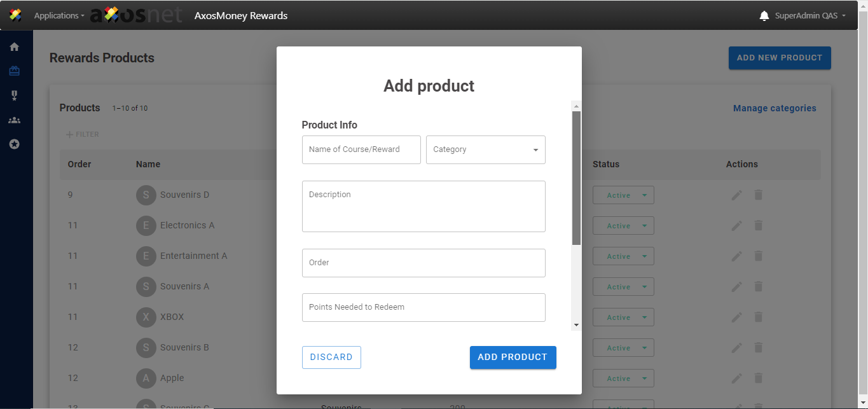This screenshot has width=868, height=409.
Task: Focus the Description text area
Action: point(424,206)
